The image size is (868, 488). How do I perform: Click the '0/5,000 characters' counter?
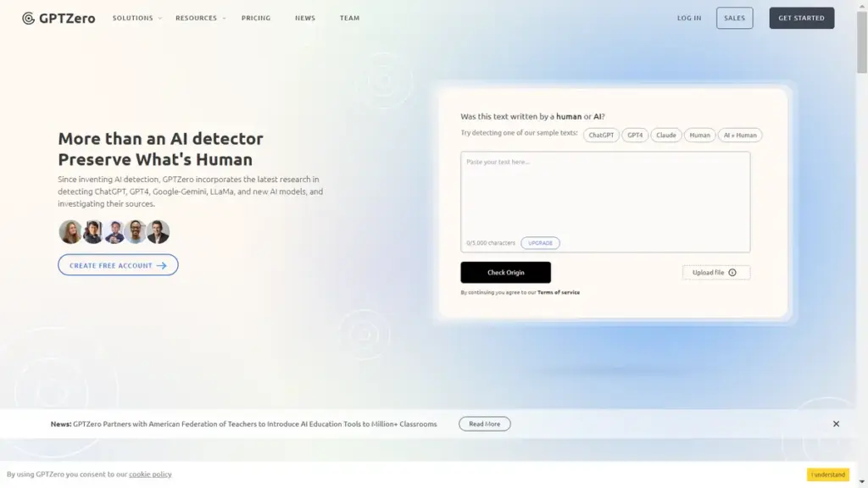pos(491,243)
